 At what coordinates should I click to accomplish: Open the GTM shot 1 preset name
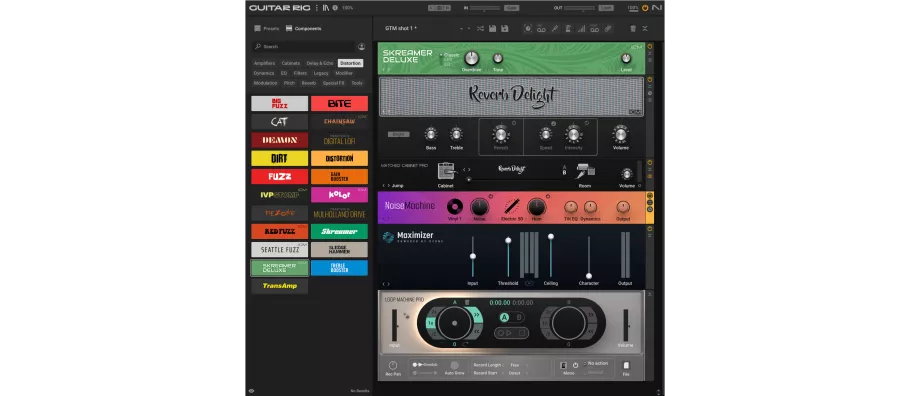401,28
